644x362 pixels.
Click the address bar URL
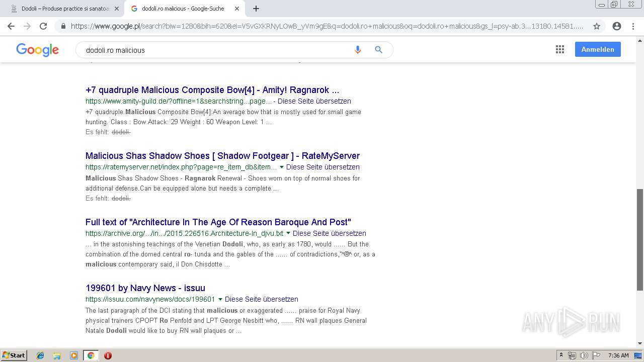[x=327, y=26]
